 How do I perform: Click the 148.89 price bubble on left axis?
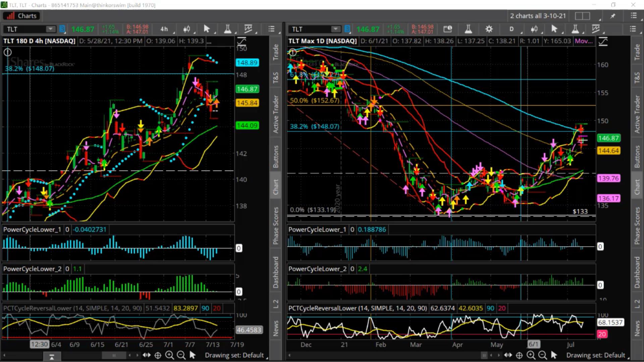(248, 63)
